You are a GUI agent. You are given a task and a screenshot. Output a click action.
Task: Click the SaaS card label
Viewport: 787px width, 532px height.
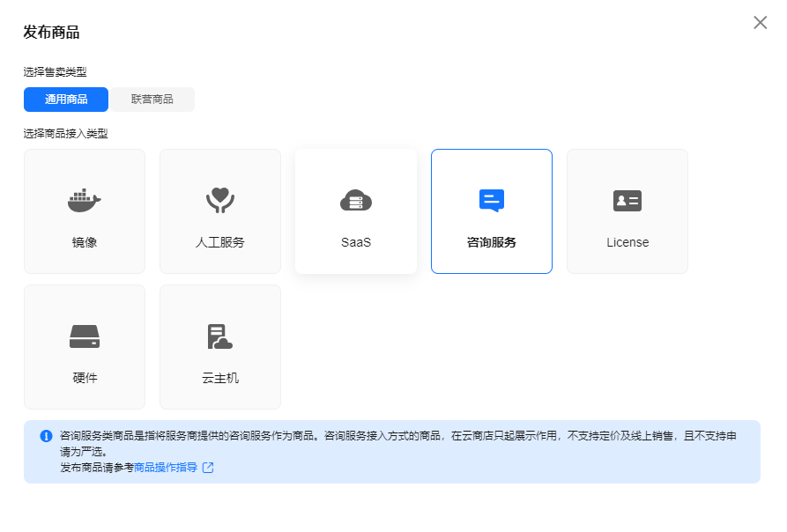356,243
